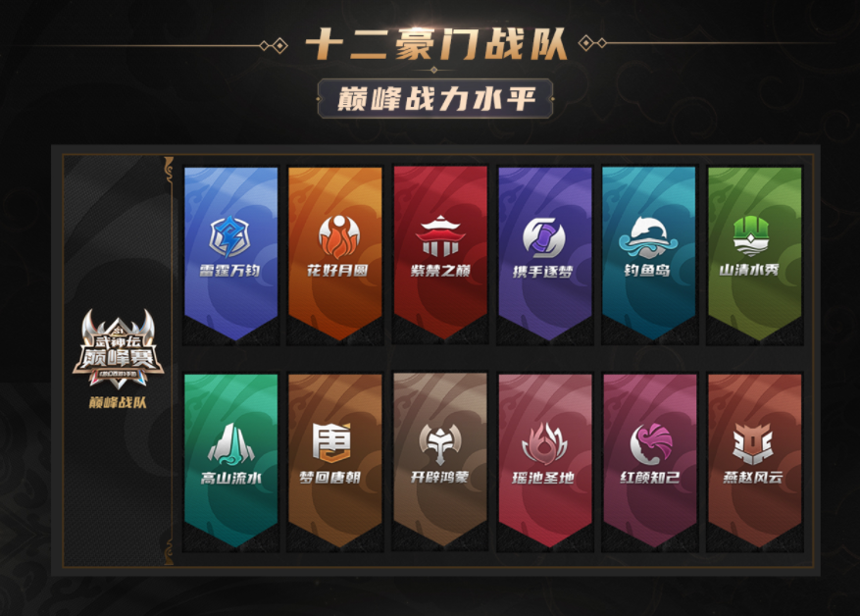Screen dimensions: 860x616
Task: Choose the 燕赵风云 team name label
Action: coord(752,478)
